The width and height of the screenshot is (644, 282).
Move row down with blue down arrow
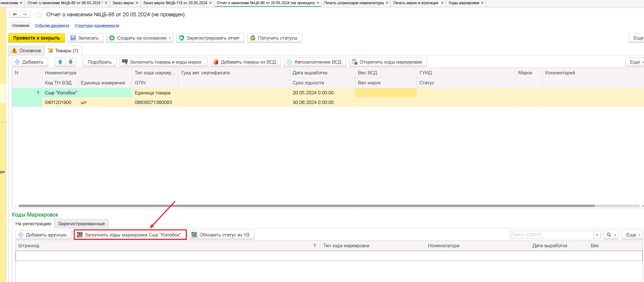(70, 62)
